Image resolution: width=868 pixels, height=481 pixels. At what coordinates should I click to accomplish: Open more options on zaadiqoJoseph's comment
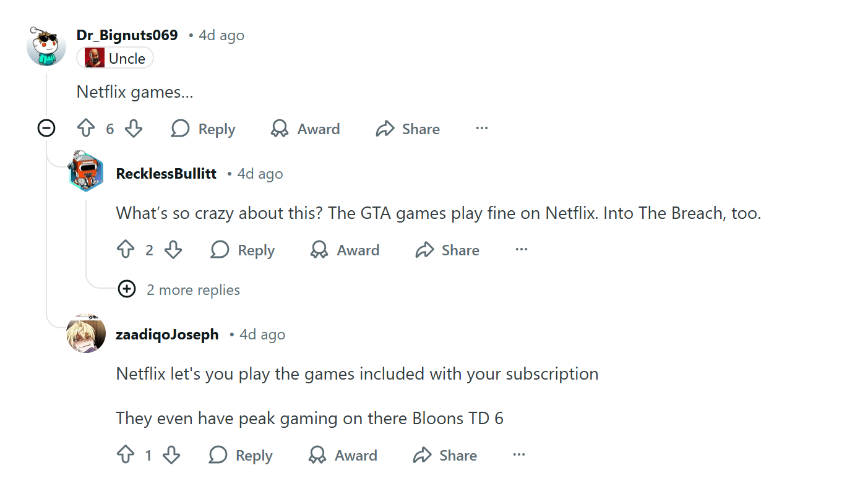tap(519, 455)
